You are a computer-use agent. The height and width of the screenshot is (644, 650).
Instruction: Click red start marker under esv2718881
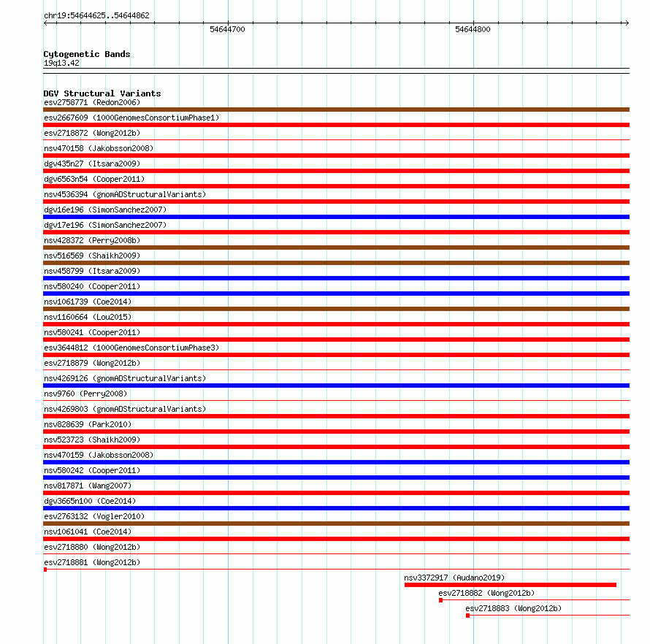click(45, 570)
